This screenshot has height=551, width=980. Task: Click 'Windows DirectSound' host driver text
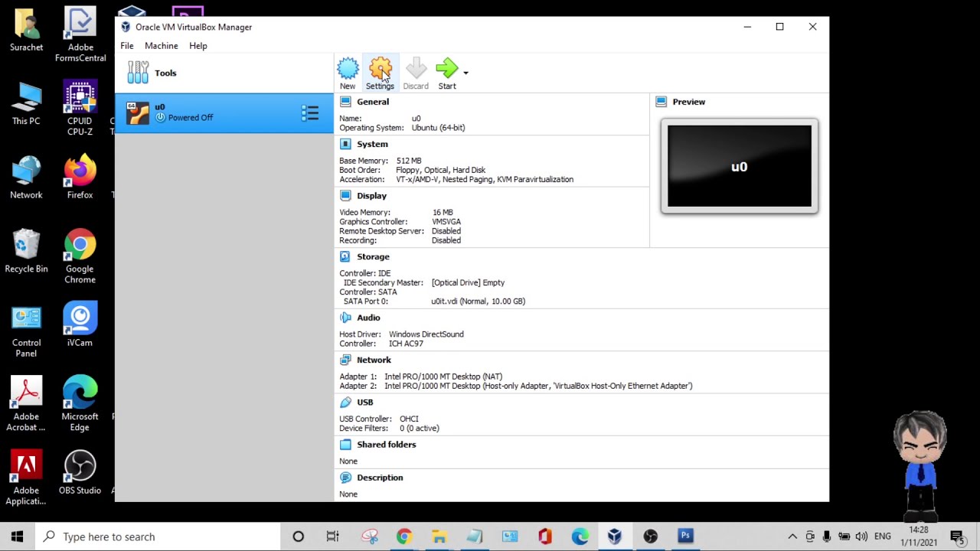pos(426,334)
